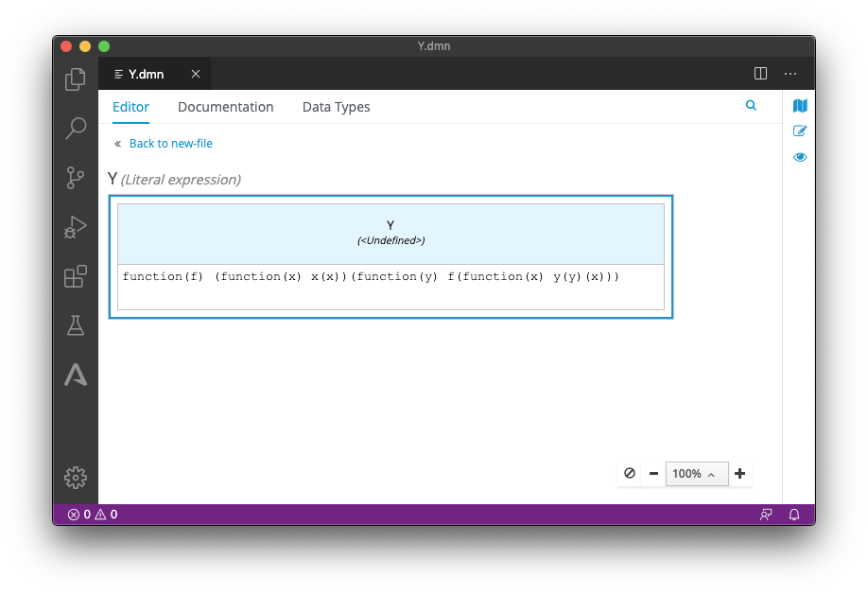Viewport: 868px width, 595px height.
Task: Open the Manage settings gear
Action: click(76, 477)
